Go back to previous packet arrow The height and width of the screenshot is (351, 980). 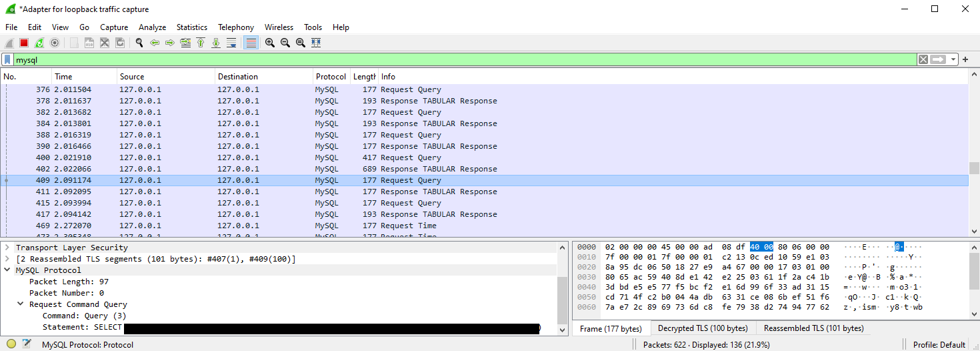click(x=155, y=43)
